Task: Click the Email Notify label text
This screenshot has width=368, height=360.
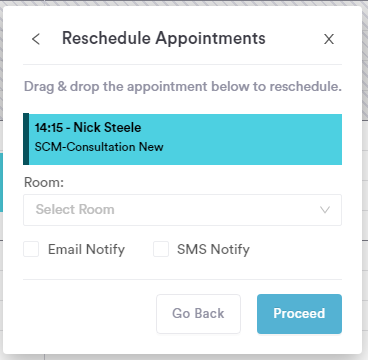Action: click(86, 249)
